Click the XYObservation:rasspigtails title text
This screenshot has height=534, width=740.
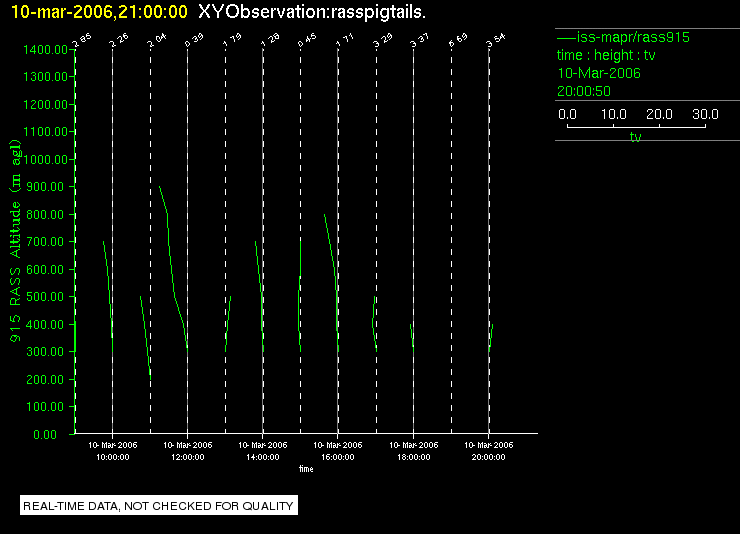312,12
